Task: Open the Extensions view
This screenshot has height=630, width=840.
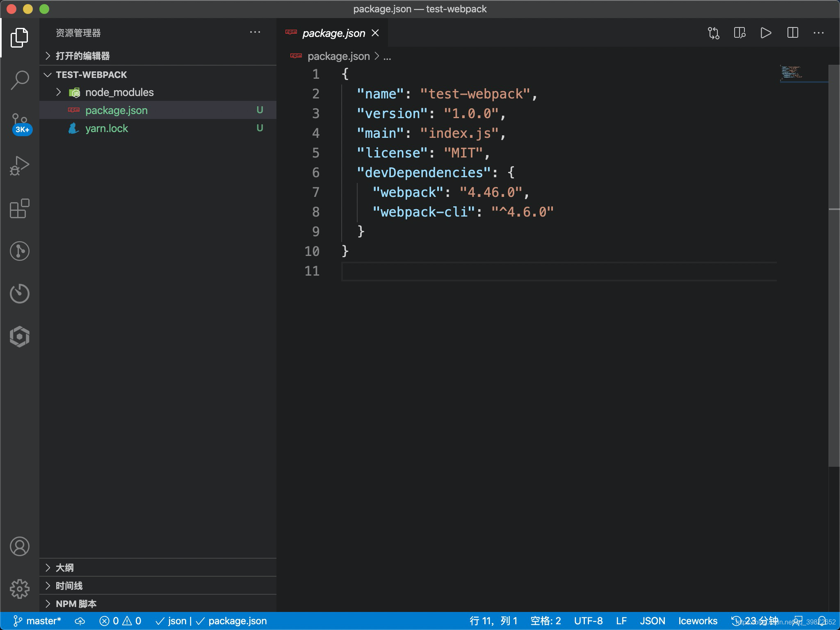Action: 19,208
